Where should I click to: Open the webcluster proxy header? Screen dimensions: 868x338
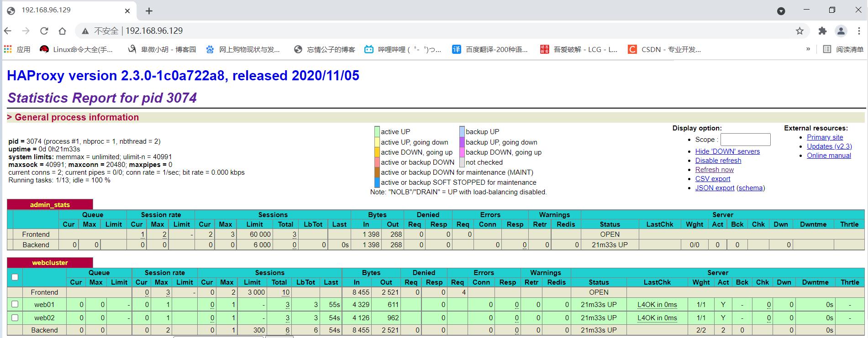coord(50,263)
